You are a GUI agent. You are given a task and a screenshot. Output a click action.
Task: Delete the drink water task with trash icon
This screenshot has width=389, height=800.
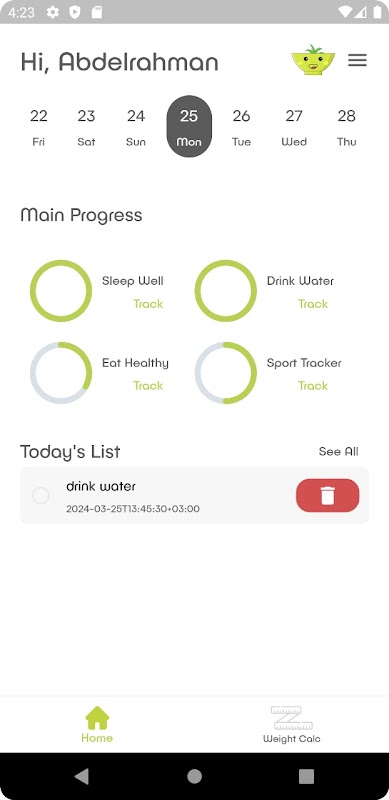(327, 495)
